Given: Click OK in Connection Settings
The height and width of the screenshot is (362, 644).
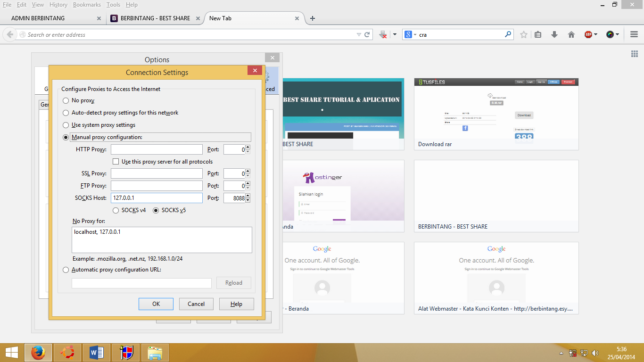Looking at the screenshot, I should [x=156, y=304].
